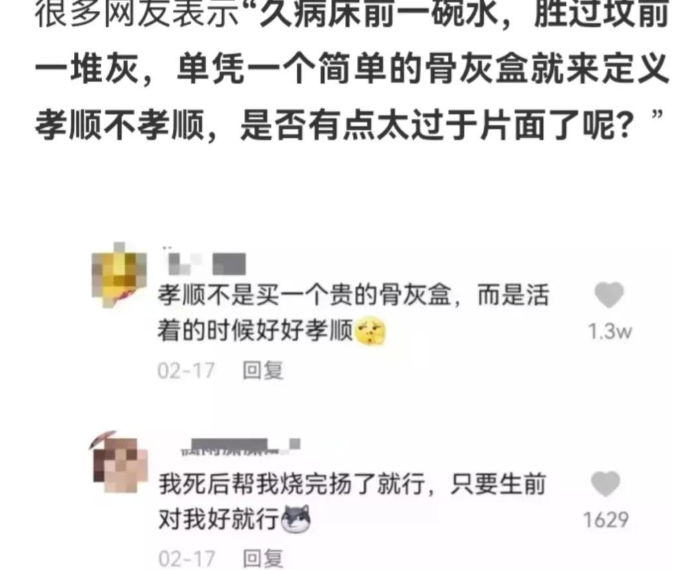This screenshot has width=685, height=570.
Task: Tap the blurred username above 孝顺不是买 comment
Action: [204, 262]
